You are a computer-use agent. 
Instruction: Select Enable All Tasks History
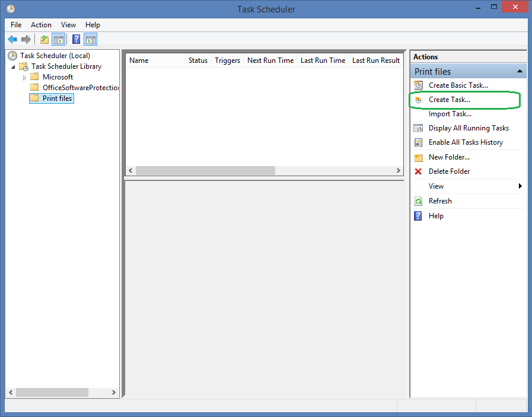coord(466,142)
